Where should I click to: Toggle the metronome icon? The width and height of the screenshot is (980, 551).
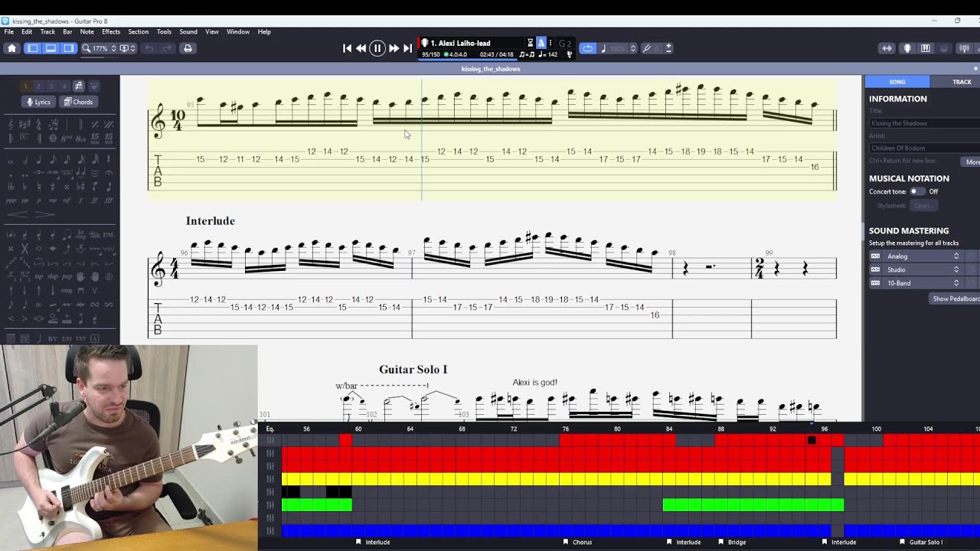(x=541, y=43)
